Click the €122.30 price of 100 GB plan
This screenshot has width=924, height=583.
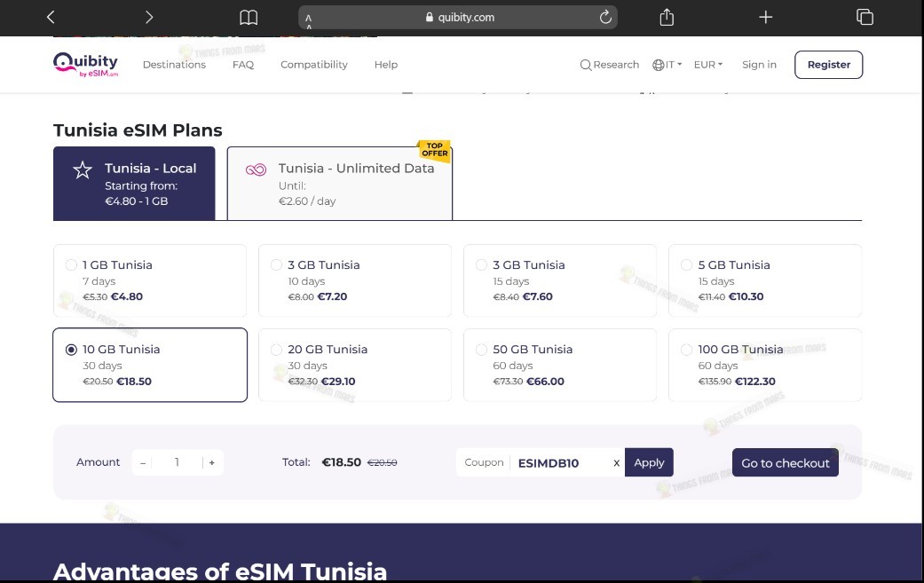click(x=754, y=382)
